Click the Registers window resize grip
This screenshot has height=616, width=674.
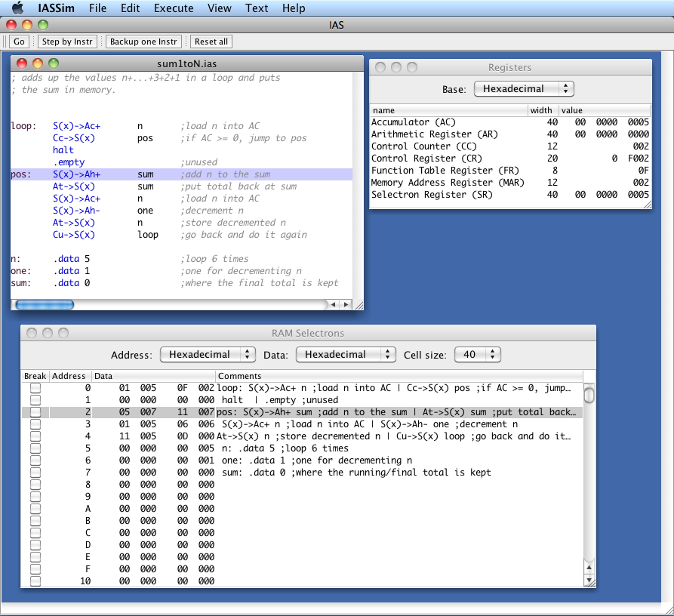(x=647, y=204)
